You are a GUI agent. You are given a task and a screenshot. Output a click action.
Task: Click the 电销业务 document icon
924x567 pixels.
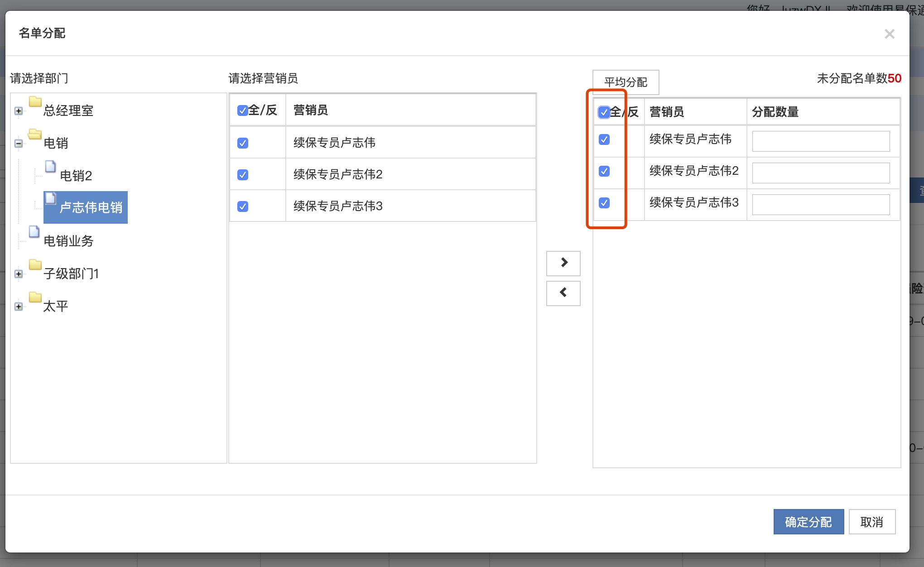click(34, 231)
